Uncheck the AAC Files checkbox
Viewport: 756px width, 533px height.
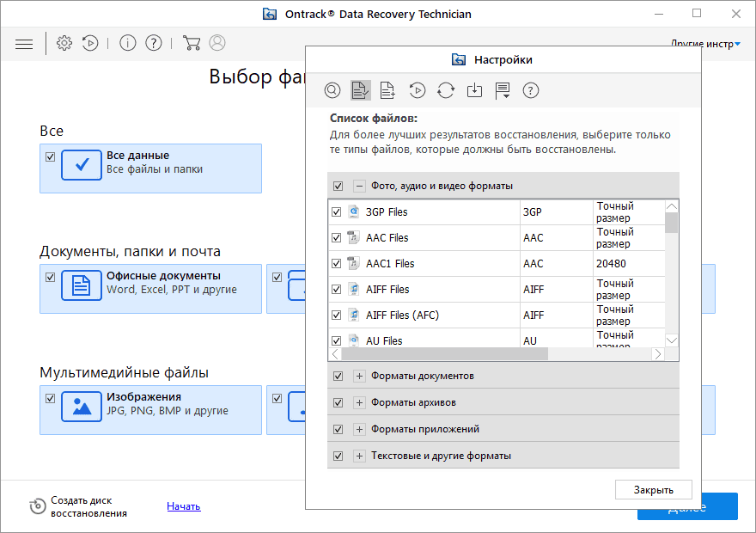pos(337,238)
